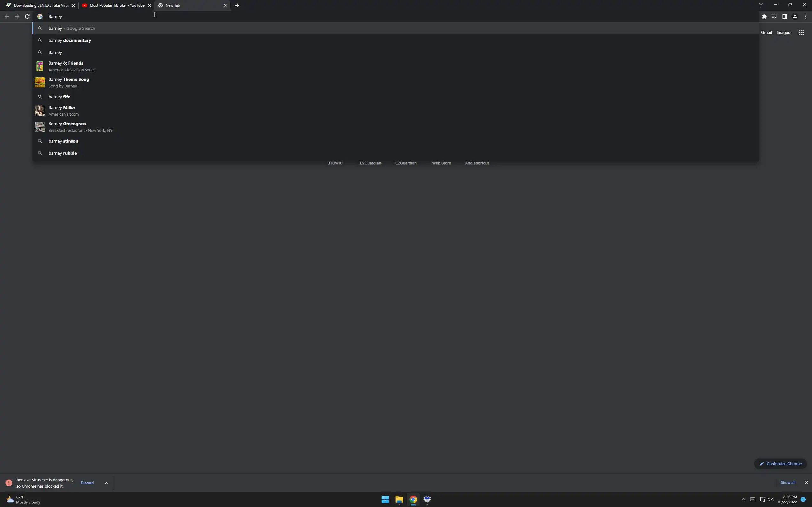Discard the blocked download

click(x=87, y=483)
